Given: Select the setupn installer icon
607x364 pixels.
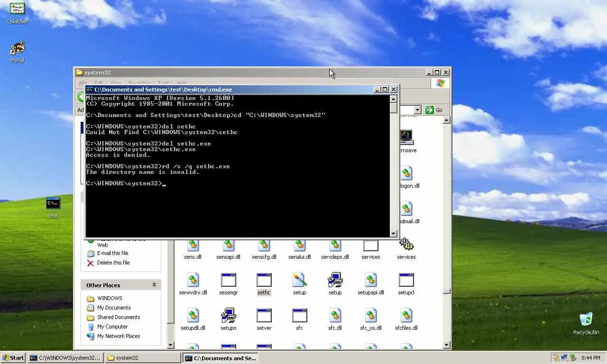Looking at the screenshot, I should (x=229, y=319).
